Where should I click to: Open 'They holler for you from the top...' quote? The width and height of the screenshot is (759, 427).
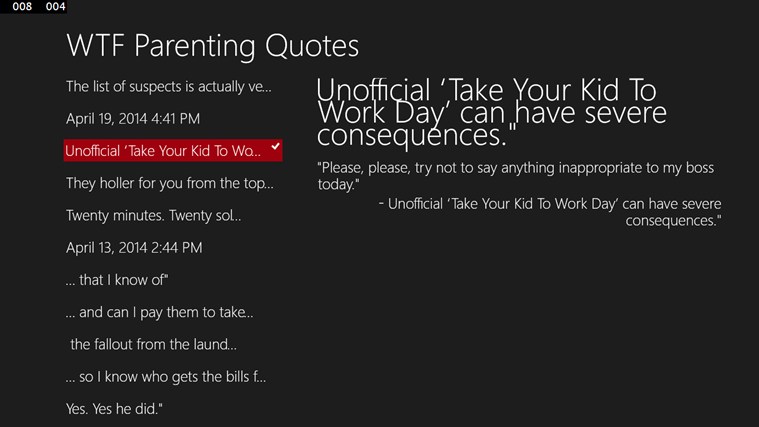(x=169, y=183)
